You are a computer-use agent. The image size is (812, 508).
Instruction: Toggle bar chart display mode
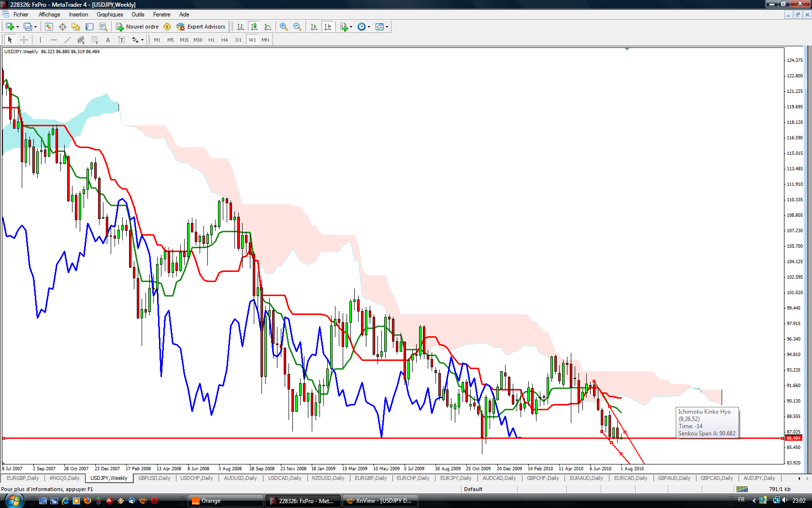241,27
